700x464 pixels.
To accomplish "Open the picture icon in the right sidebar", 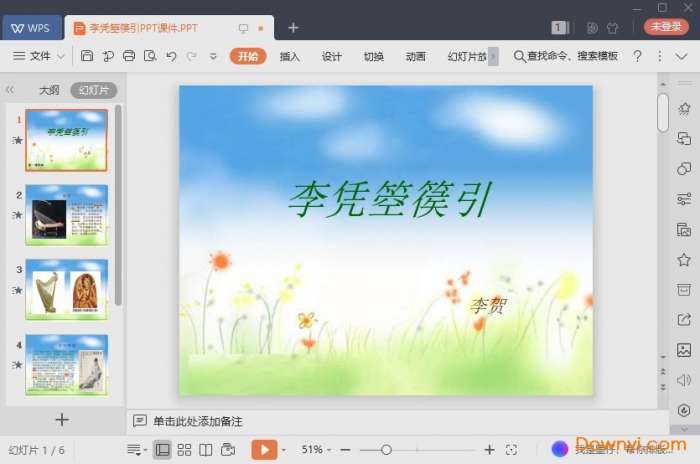I will pyautogui.click(x=684, y=350).
